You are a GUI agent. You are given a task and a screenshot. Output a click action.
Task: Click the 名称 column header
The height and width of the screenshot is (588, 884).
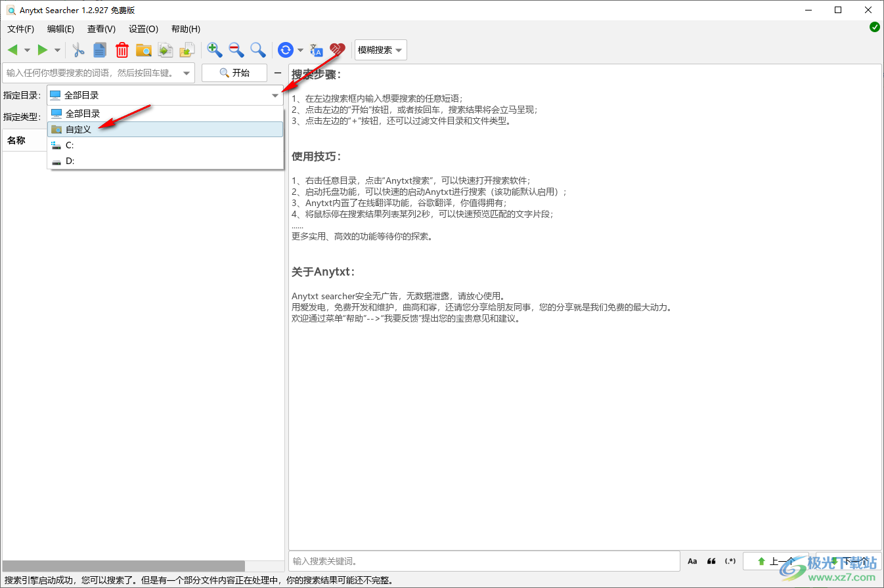coord(16,140)
